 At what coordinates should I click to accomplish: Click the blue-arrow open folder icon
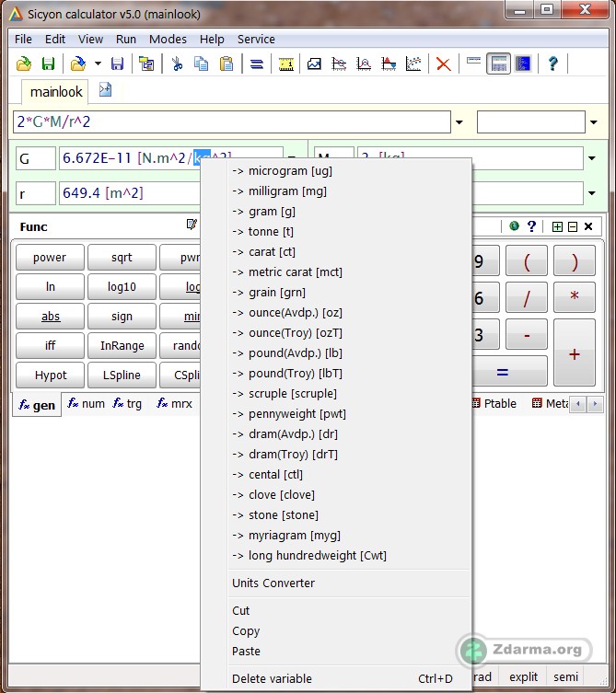click(78, 64)
